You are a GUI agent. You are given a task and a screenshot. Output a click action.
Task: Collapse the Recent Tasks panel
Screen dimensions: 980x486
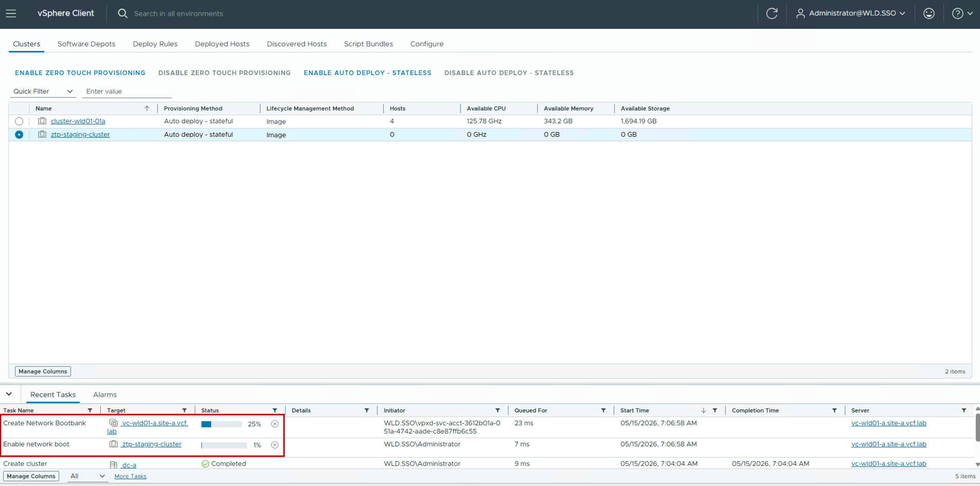coord(9,394)
